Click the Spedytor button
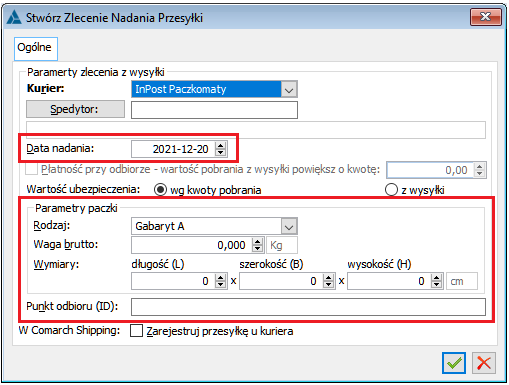The image size is (509, 385). 75,109
